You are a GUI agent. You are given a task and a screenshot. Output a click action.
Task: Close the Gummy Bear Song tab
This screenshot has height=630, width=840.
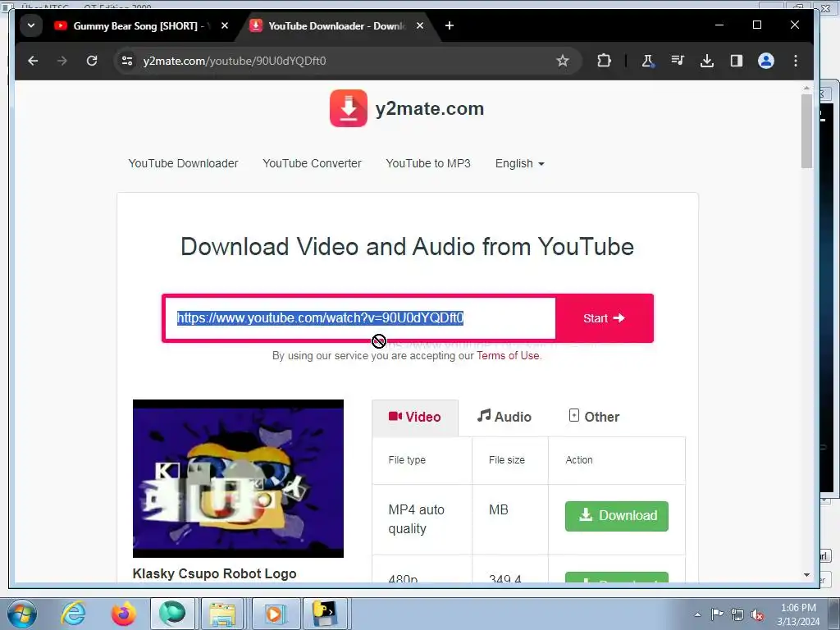click(225, 25)
